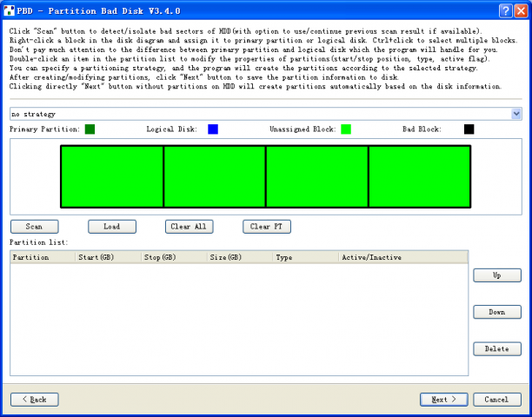Image resolution: width=532 pixels, height=417 pixels.
Task: Select the fourth block in disk diagram
Action: click(x=419, y=176)
